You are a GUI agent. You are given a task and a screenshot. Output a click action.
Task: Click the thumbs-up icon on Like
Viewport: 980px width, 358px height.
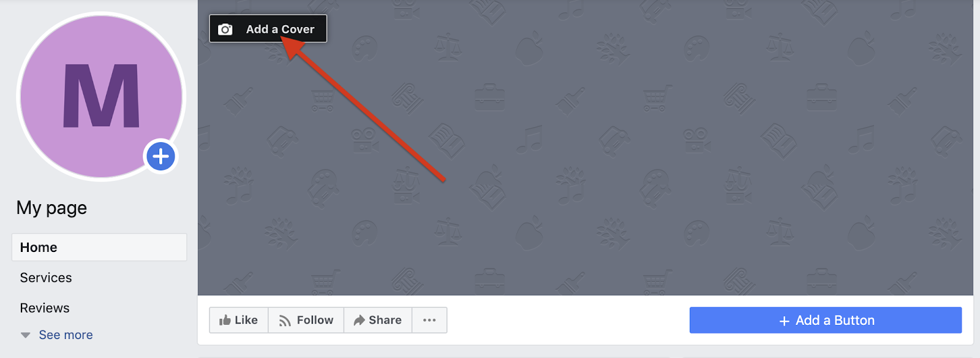click(225, 320)
